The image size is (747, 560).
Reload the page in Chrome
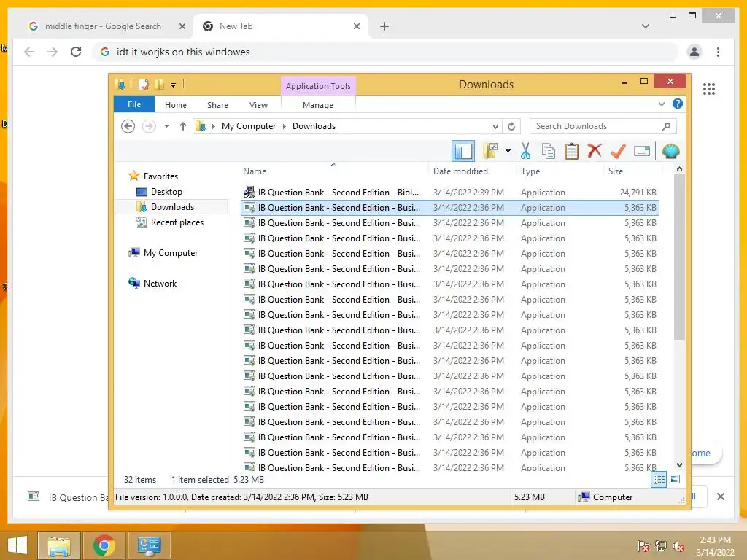[x=76, y=52]
